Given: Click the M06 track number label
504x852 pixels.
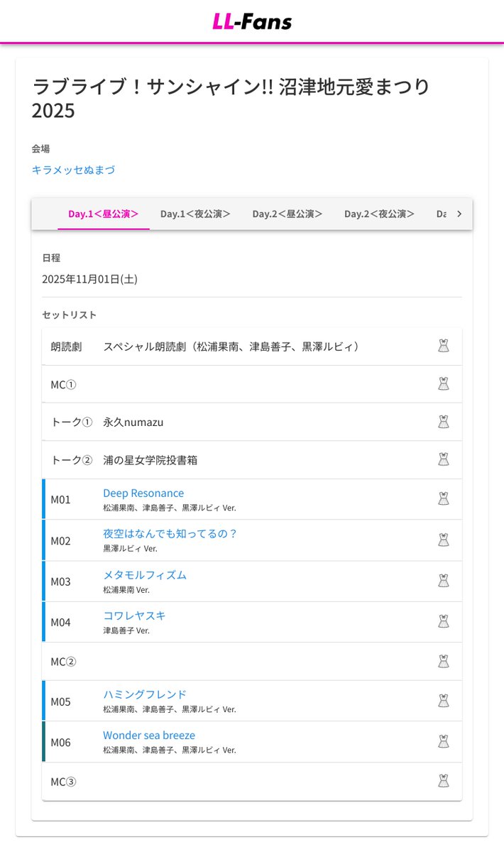Looking at the screenshot, I should coord(60,743).
